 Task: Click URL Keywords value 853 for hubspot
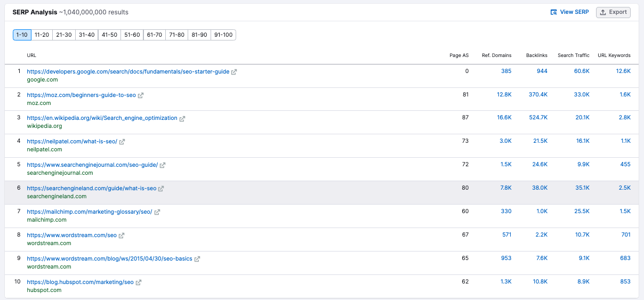[x=625, y=282]
